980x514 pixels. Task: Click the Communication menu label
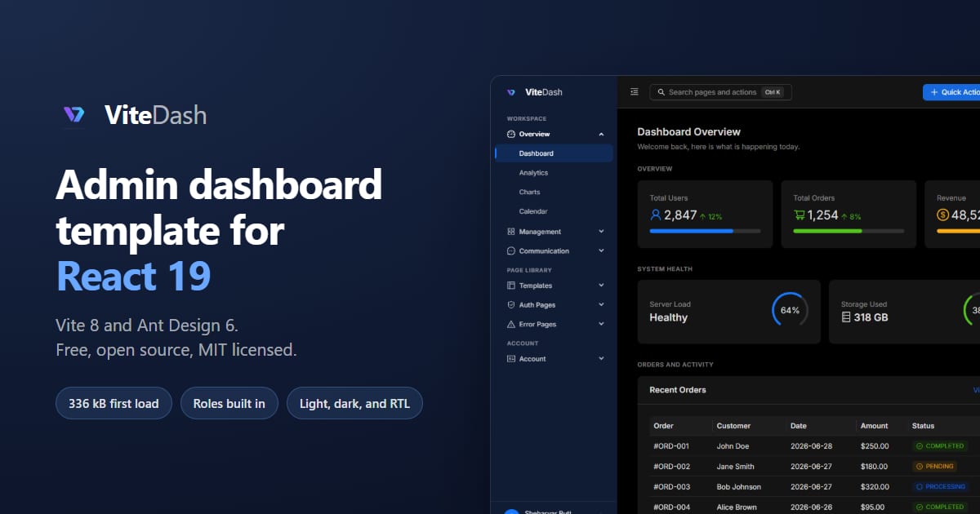tap(544, 251)
